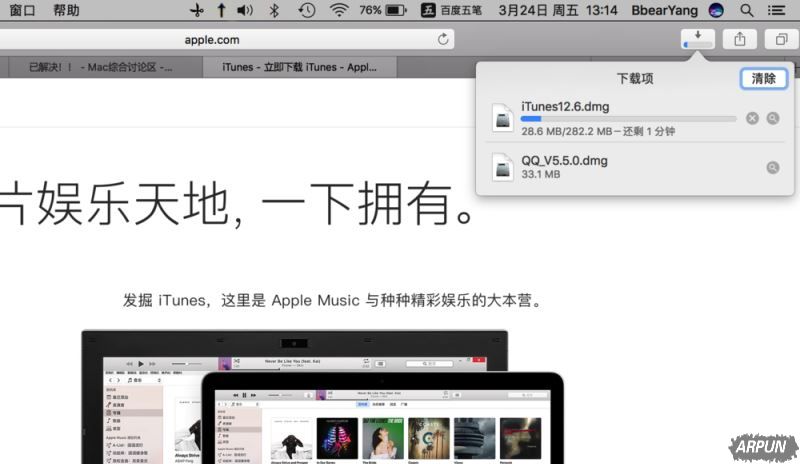Click the battery 76% indicator
Screen dimensions: 800x464
383,10
